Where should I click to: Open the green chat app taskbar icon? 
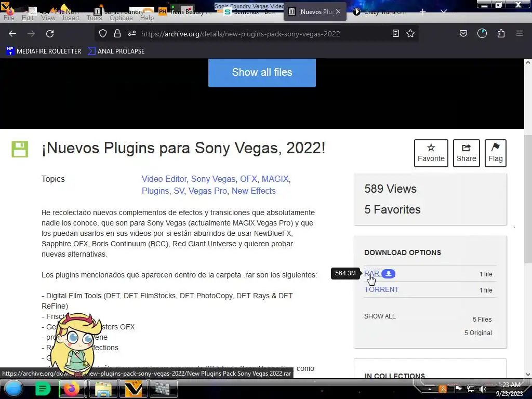43,389
